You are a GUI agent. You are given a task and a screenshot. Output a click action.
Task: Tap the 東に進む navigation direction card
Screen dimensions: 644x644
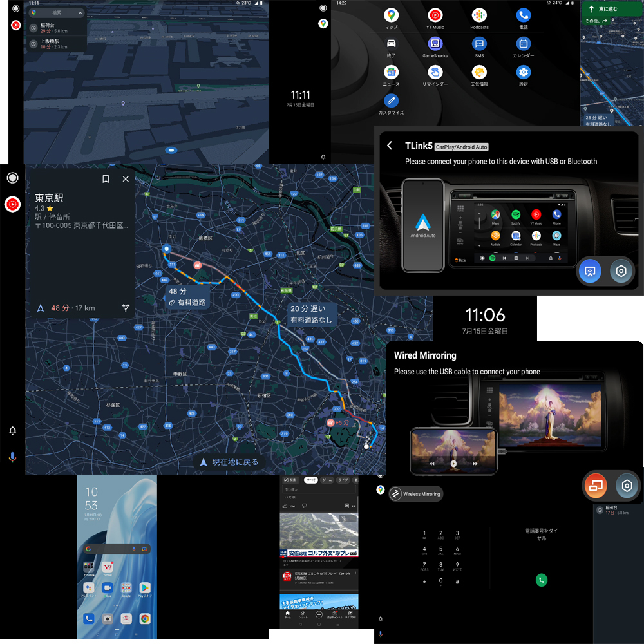(x=612, y=9)
